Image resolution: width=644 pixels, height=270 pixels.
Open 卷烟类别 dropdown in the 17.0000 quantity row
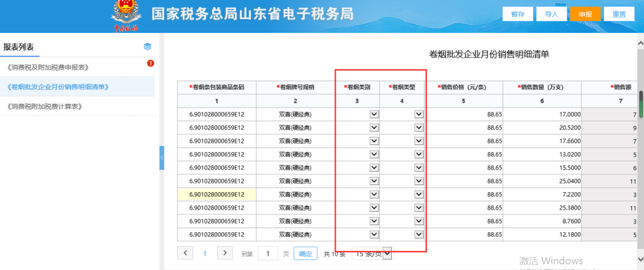[374, 115]
